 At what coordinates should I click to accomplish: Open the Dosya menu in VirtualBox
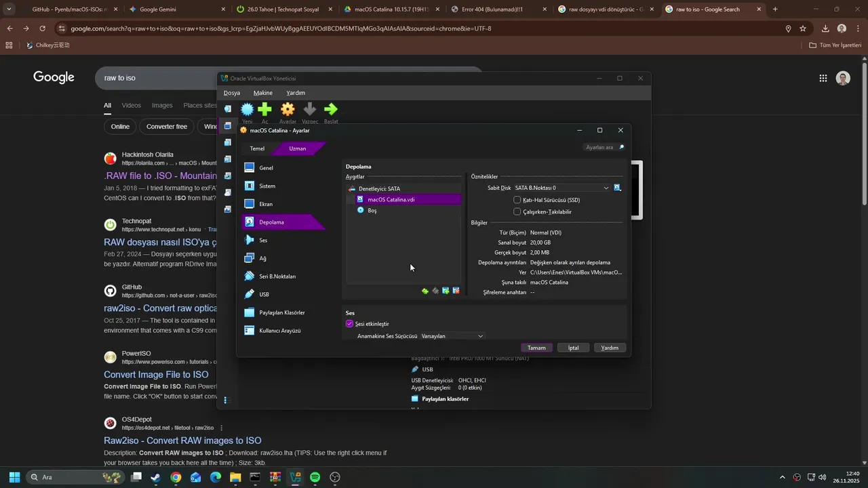click(x=232, y=93)
